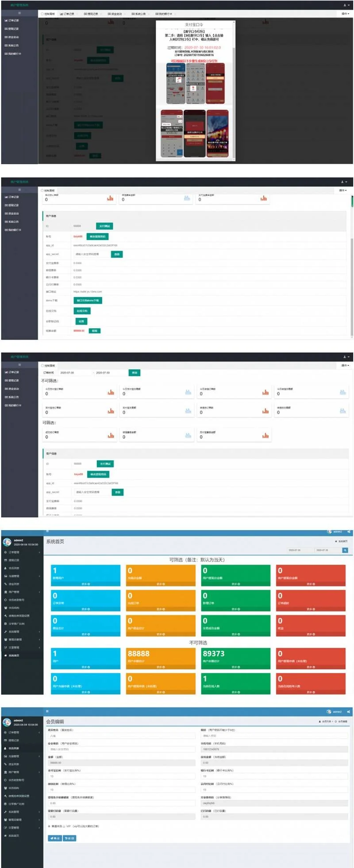354x868 pixels.
Task: Click bar chart icon in 今日支付宝订单数 card
Action: coord(110,393)
